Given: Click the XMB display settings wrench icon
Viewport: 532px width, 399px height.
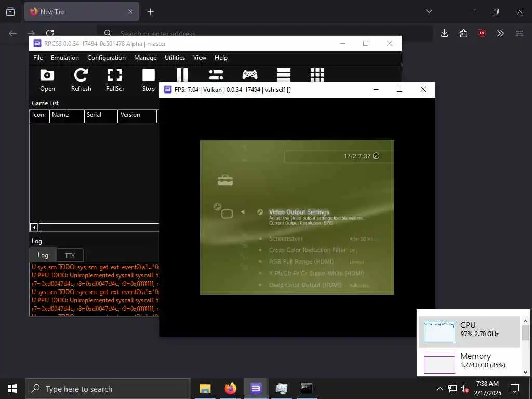Looking at the screenshot, I should pos(223,210).
